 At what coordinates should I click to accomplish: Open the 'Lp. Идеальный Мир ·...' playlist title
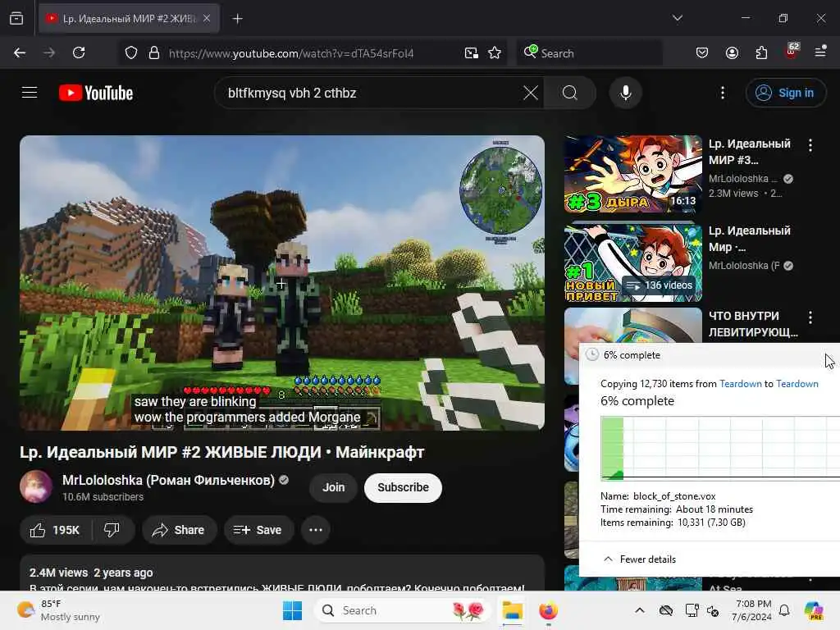click(x=749, y=239)
